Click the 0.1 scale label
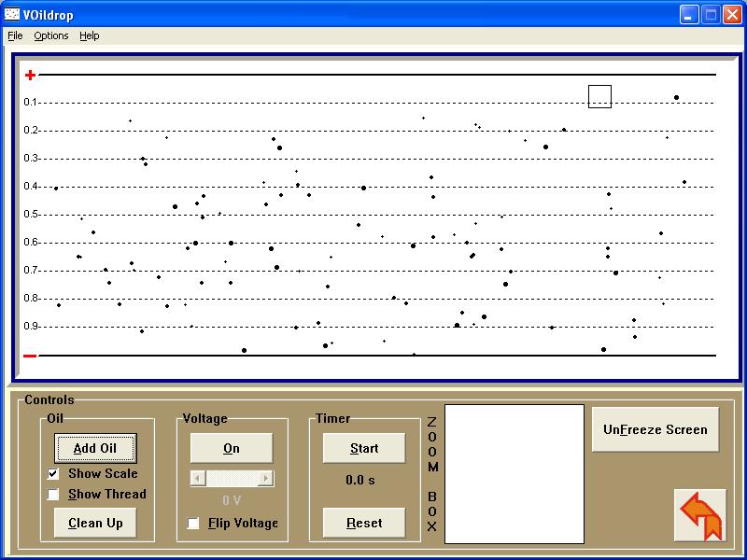Screen dimensions: 747x560 (30, 103)
